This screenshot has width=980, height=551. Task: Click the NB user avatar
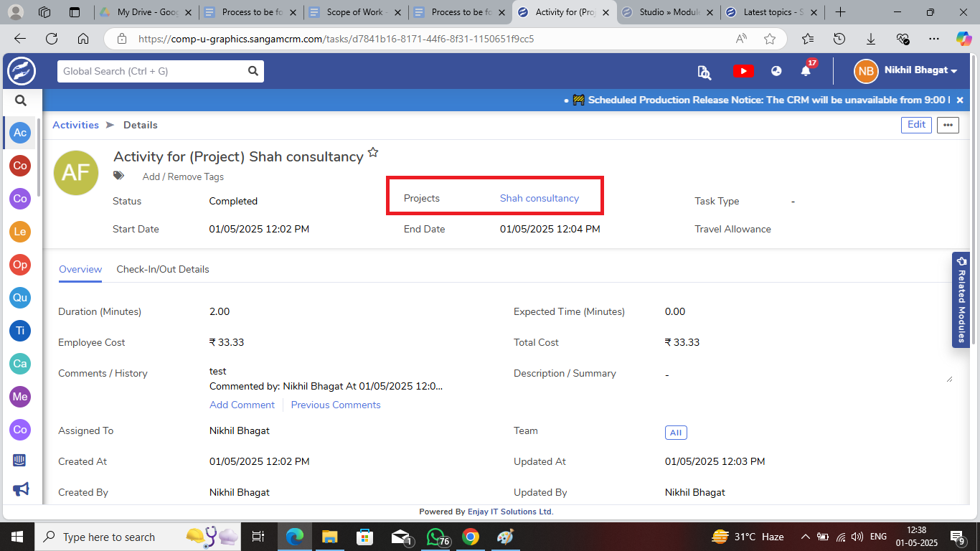tap(866, 71)
